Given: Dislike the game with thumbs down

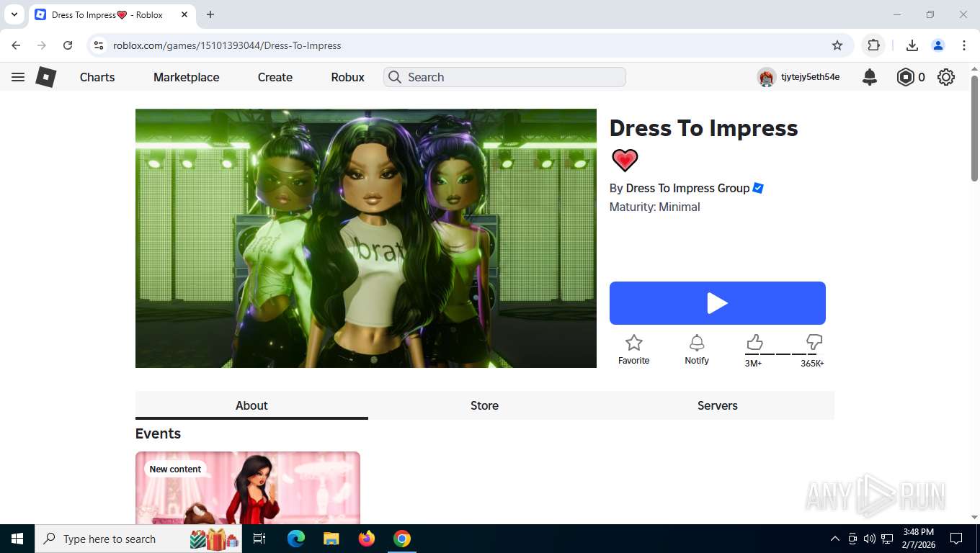Looking at the screenshot, I should point(814,342).
